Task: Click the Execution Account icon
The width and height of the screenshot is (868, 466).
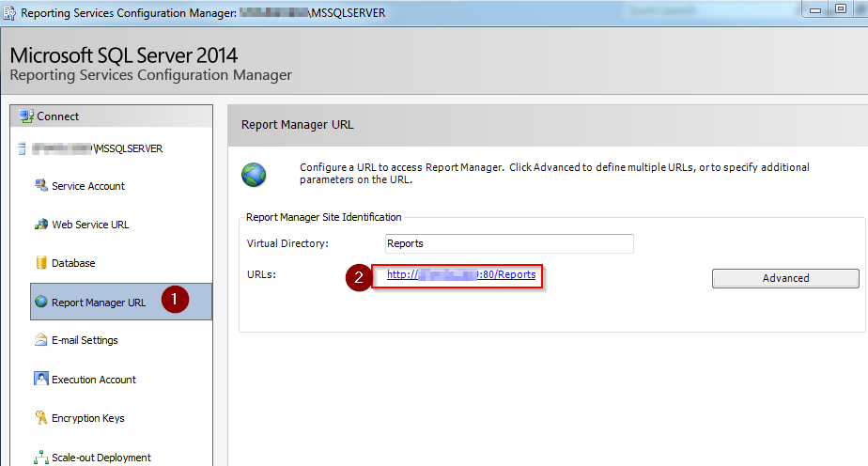Action: pyautogui.click(x=41, y=379)
